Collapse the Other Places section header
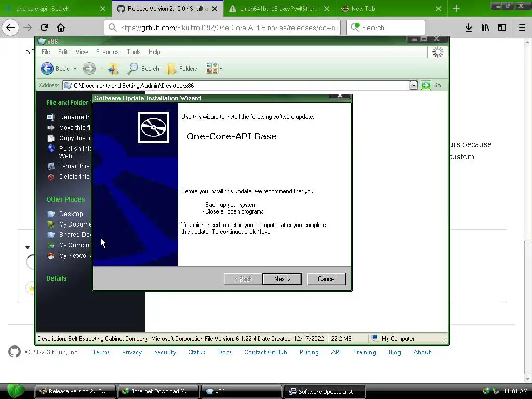 pyautogui.click(x=65, y=199)
